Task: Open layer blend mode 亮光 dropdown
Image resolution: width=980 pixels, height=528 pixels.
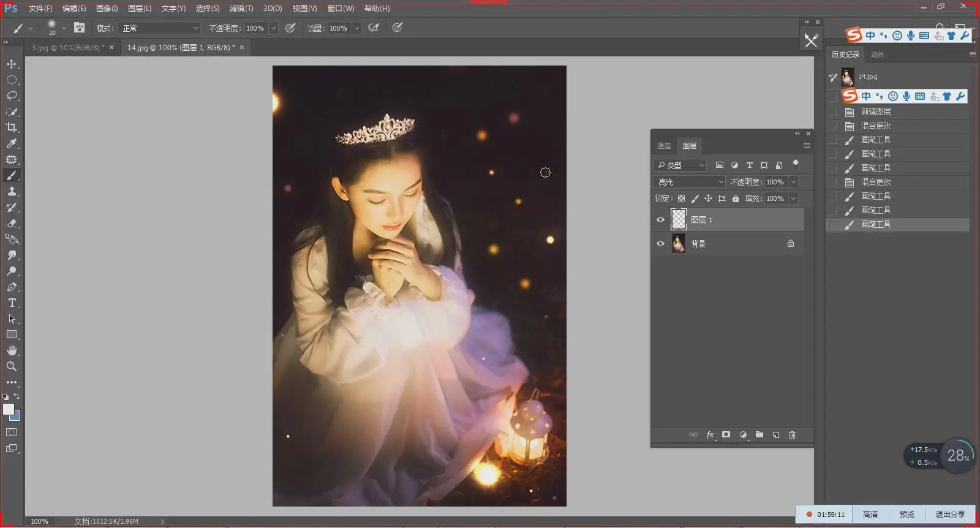Action: (x=690, y=182)
